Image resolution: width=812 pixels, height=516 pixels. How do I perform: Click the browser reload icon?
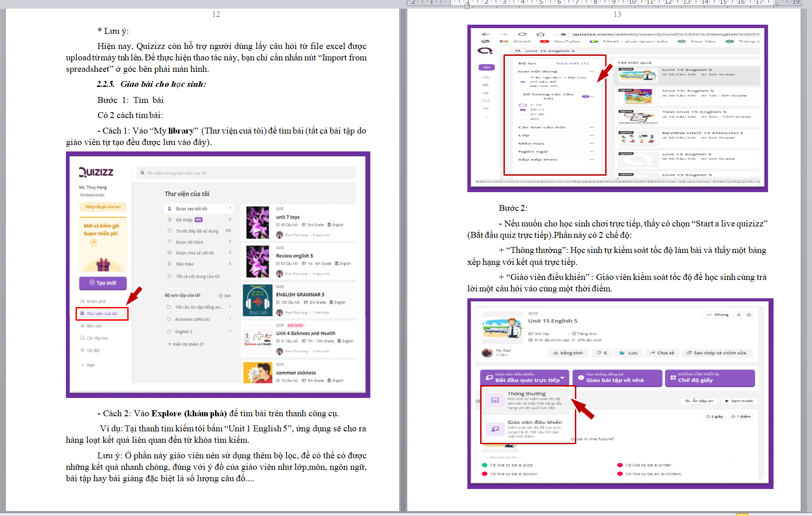tap(522, 34)
